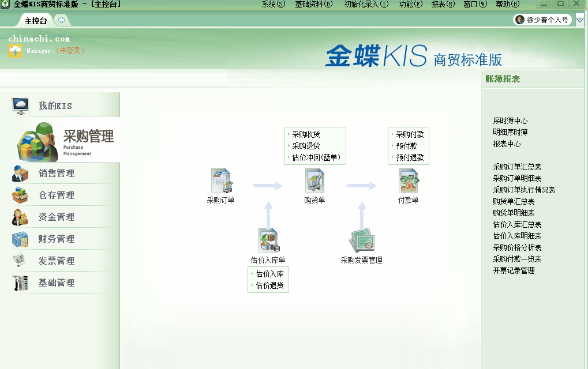588x369 pixels.
Task: Open the 付款单 payment slip icon
Action: pos(408,182)
